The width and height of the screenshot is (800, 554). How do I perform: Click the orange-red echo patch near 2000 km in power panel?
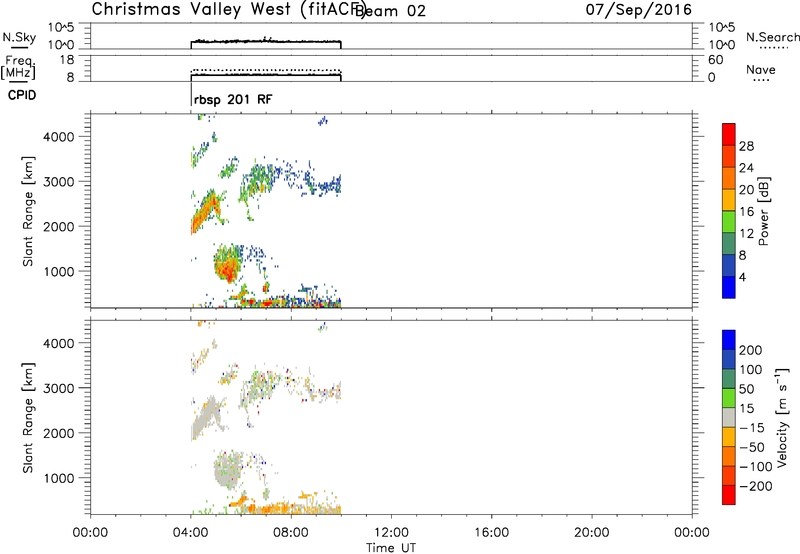pyautogui.click(x=204, y=213)
